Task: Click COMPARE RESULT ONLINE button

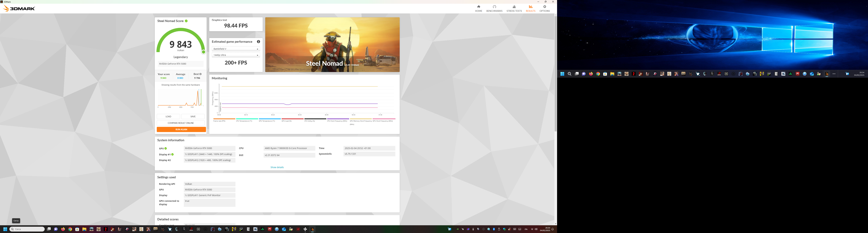Action: pos(181,123)
